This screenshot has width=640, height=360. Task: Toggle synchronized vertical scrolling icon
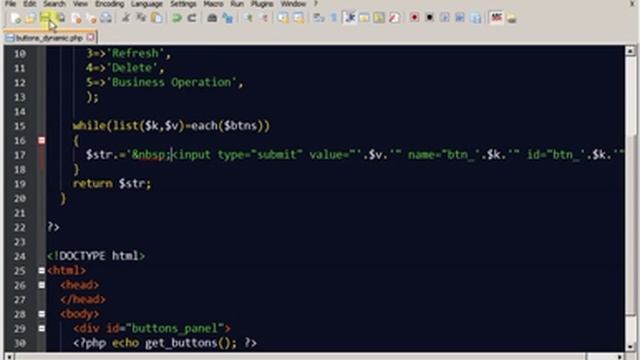click(283, 18)
